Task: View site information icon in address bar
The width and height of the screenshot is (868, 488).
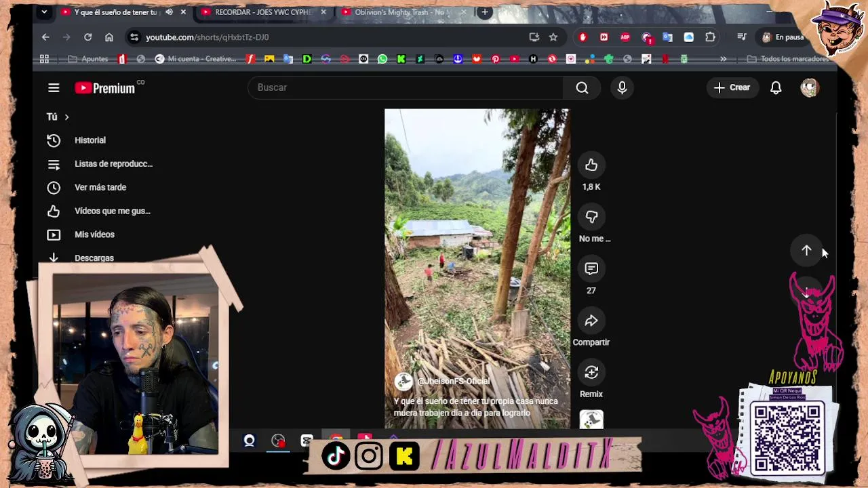Action: 134,37
